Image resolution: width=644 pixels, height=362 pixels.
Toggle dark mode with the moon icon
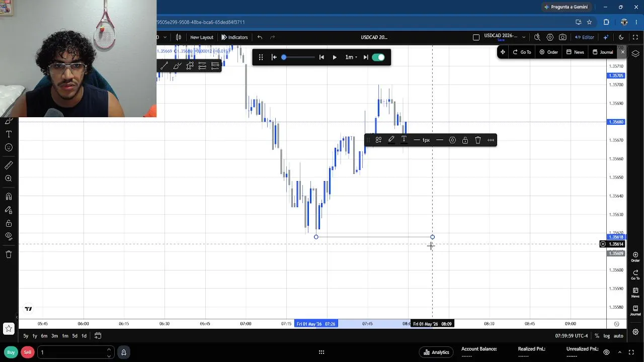coord(621,37)
